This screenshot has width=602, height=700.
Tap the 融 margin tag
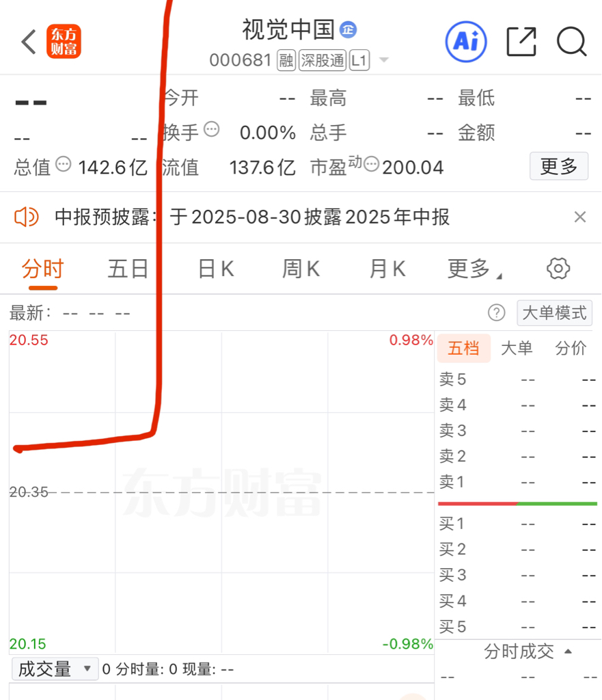click(286, 60)
